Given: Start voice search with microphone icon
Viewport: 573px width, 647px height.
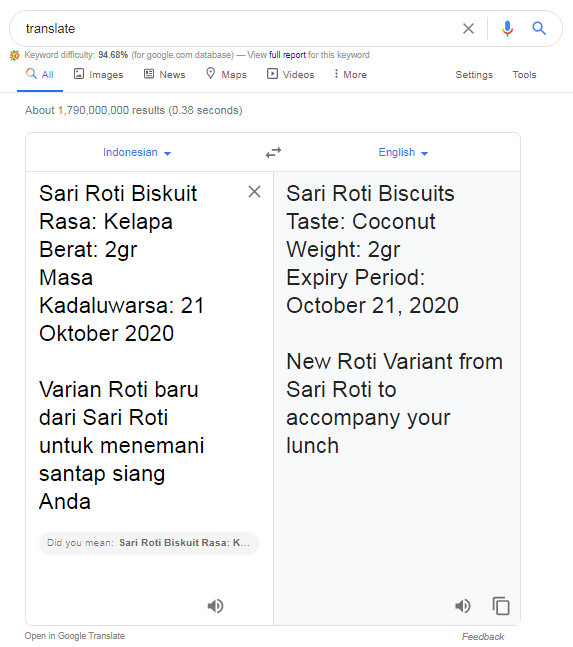Looking at the screenshot, I should point(507,28).
